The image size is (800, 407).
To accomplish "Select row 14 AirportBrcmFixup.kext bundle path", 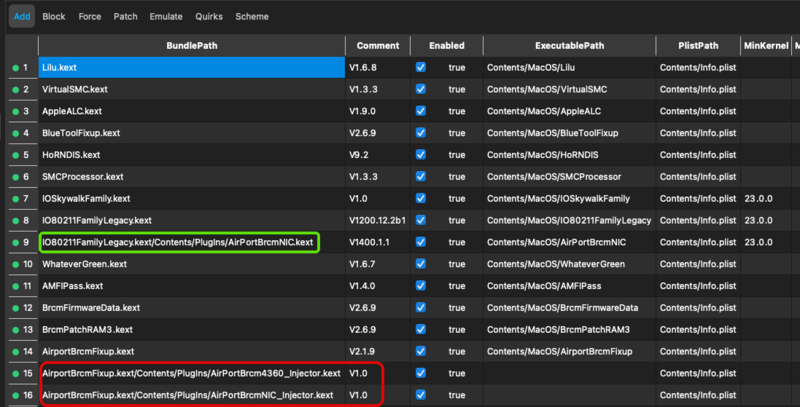I will 192,351.
